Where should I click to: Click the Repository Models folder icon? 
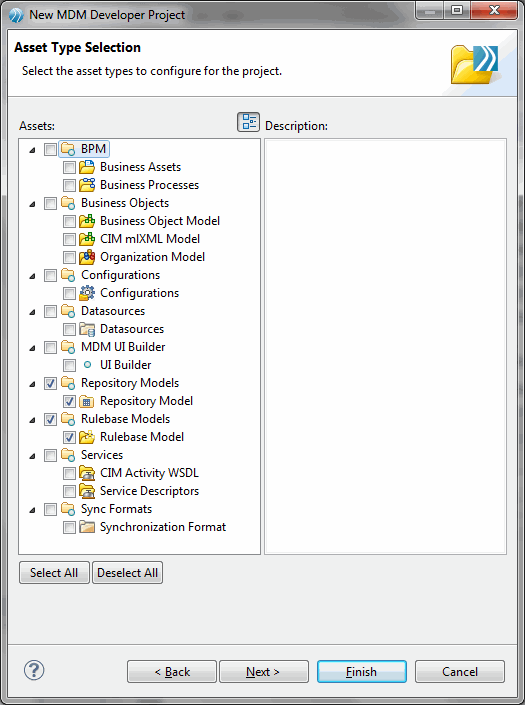68,383
